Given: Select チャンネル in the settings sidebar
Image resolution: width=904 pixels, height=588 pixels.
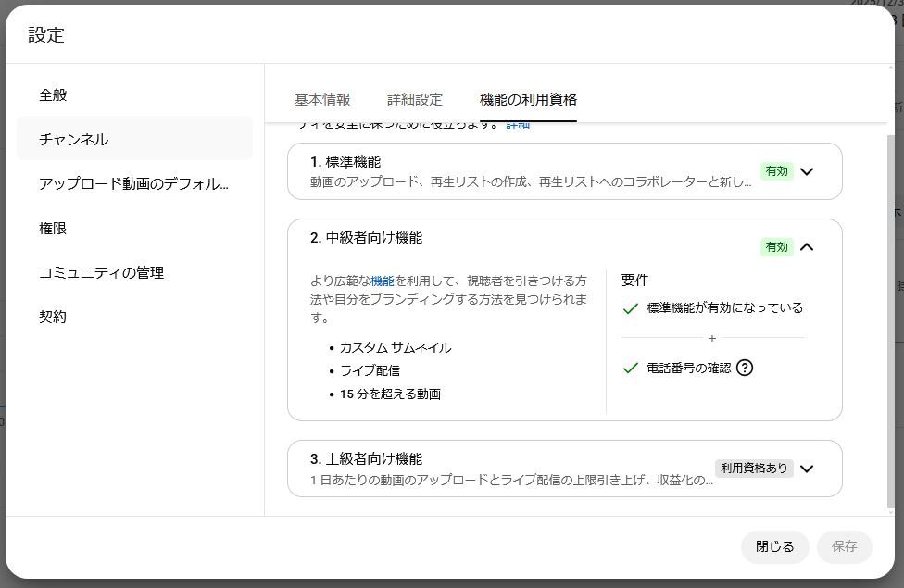Looking at the screenshot, I should tap(74, 139).
